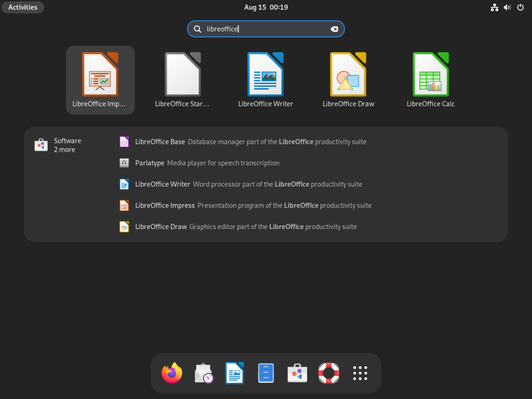Click the small Impress icon in Software results
532x399 pixels.
coord(124,206)
